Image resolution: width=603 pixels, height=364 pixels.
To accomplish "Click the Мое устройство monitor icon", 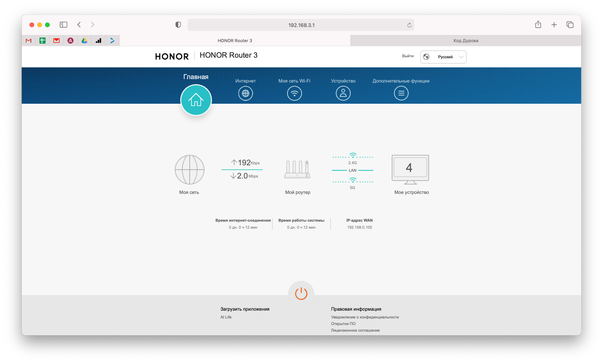I will pos(410,169).
